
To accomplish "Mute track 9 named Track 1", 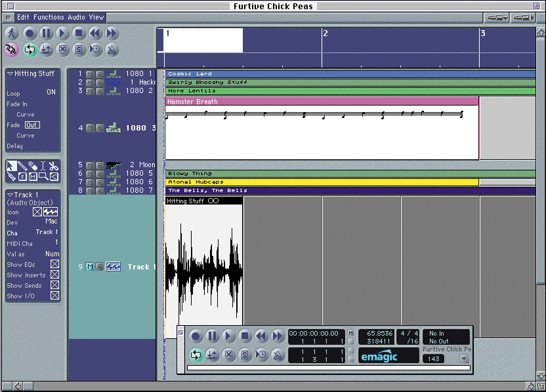I will pyautogui.click(x=89, y=267).
